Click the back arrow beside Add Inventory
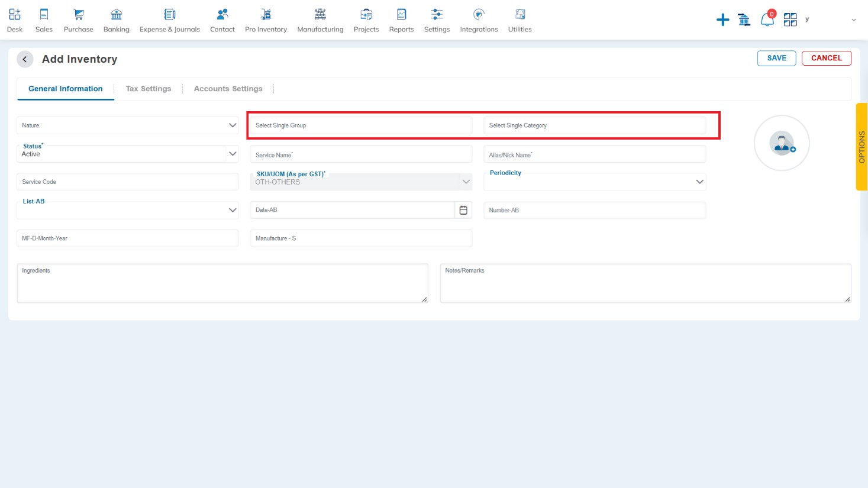The width and height of the screenshot is (868, 488). [25, 59]
